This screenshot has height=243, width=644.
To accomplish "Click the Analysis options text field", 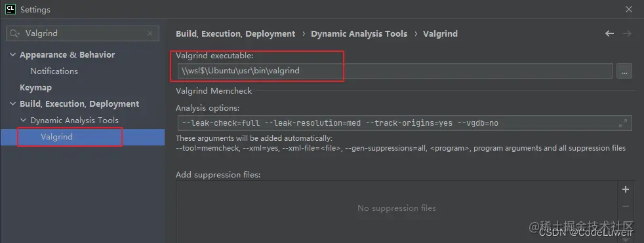I will [405, 122].
